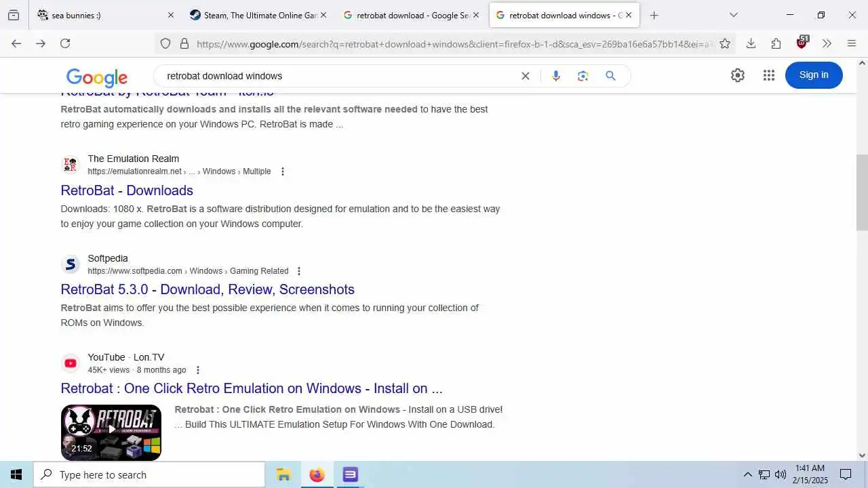The height and width of the screenshot is (488, 868).
Task: Open RetroBat 5.3.0 Softpedia result
Action: tap(208, 289)
